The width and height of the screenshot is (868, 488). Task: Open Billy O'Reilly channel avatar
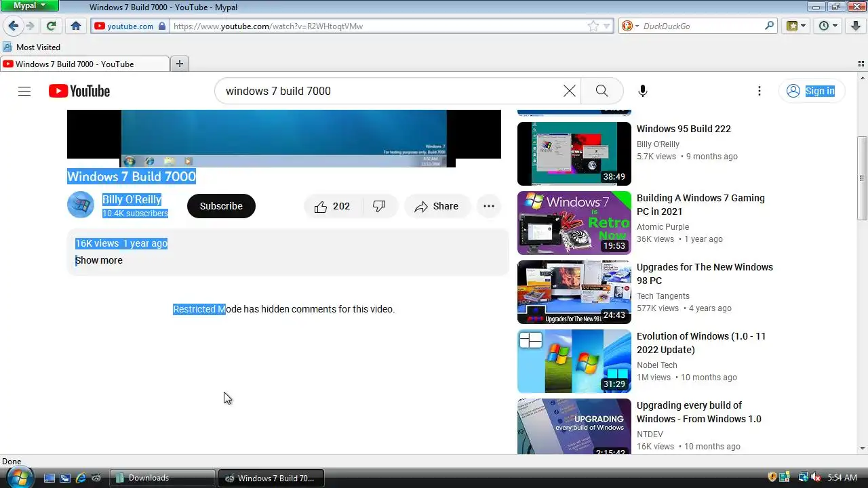[81, 205]
